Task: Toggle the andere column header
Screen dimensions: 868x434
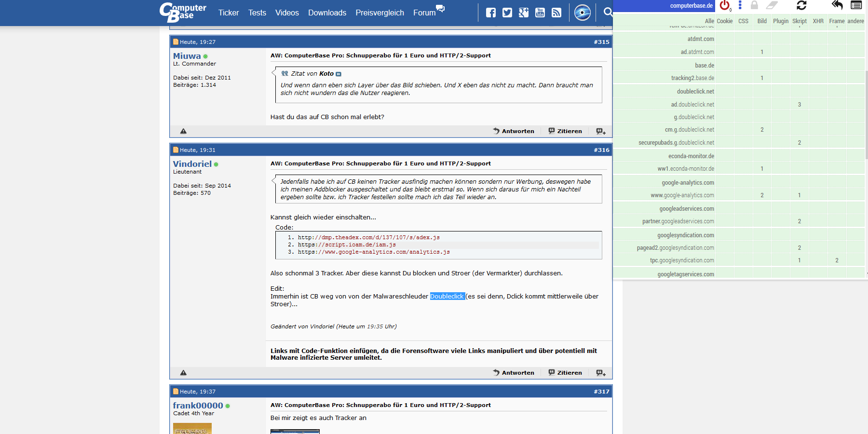Action: click(x=855, y=21)
